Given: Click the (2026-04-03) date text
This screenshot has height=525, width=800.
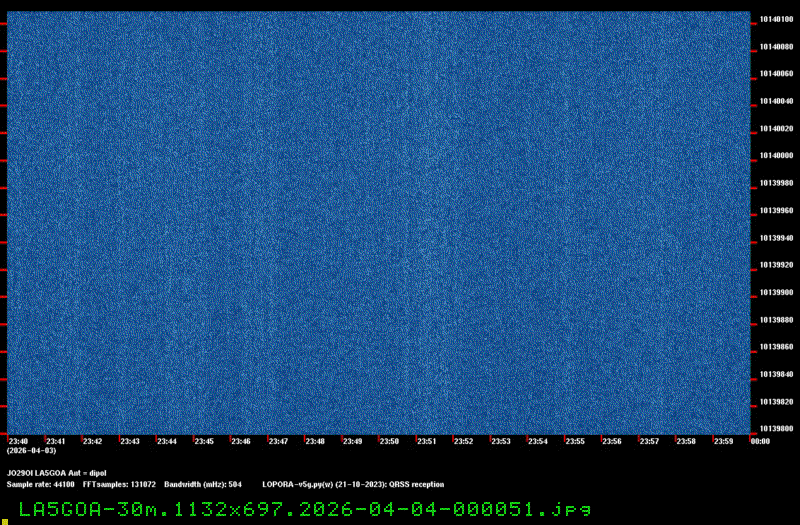Looking at the screenshot, I should [x=32, y=451].
